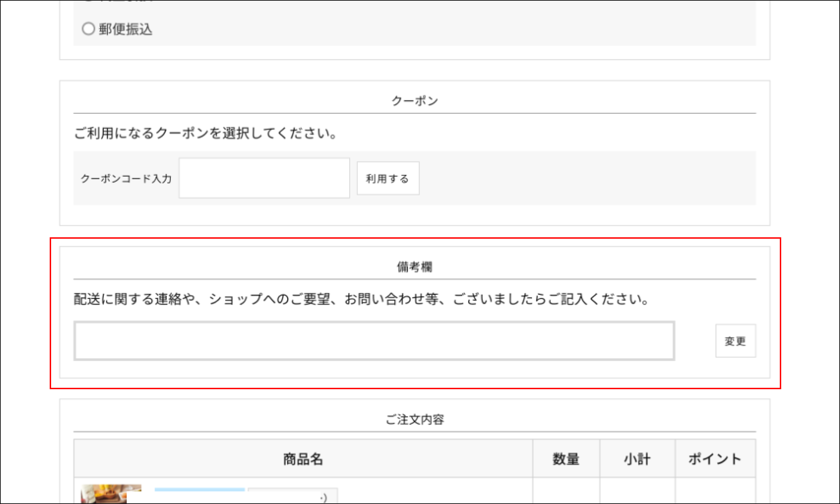Click the coupon selection instruction text
840x504 pixels.
[205, 133]
